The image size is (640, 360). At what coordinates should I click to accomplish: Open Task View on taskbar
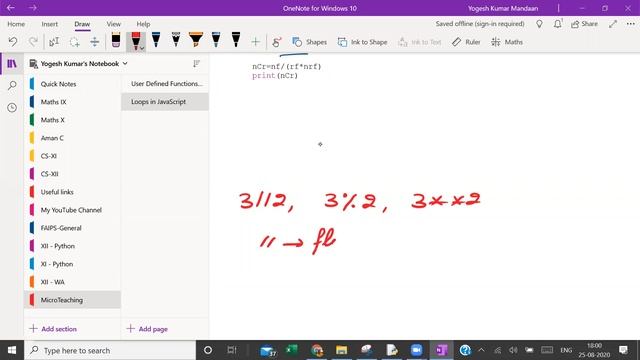point(232,350)
